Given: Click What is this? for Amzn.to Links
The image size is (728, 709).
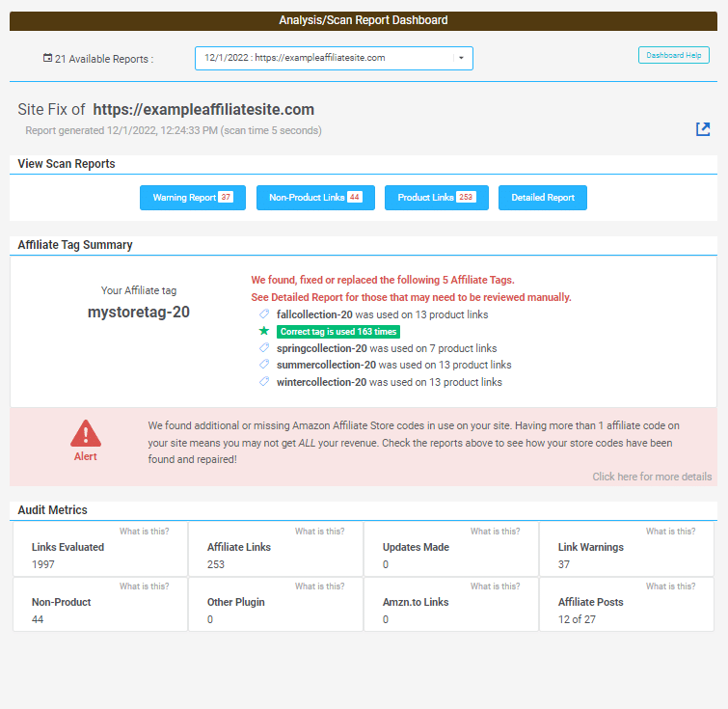Looking at the screenshot, I should coord(495,586).
